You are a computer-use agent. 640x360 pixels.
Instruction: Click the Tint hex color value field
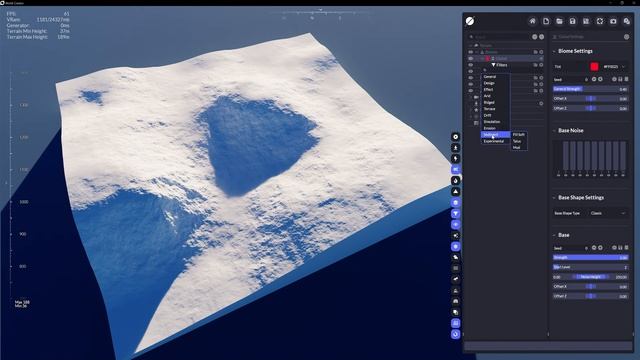click(611, 67)
